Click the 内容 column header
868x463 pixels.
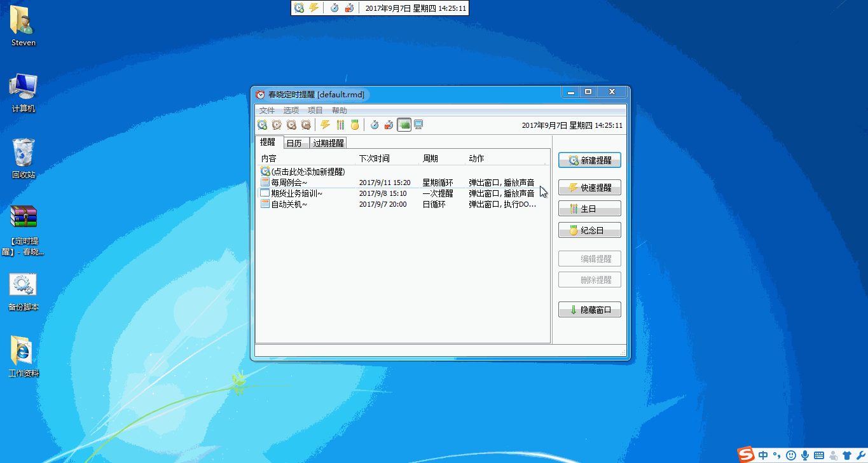click(305, 158)
